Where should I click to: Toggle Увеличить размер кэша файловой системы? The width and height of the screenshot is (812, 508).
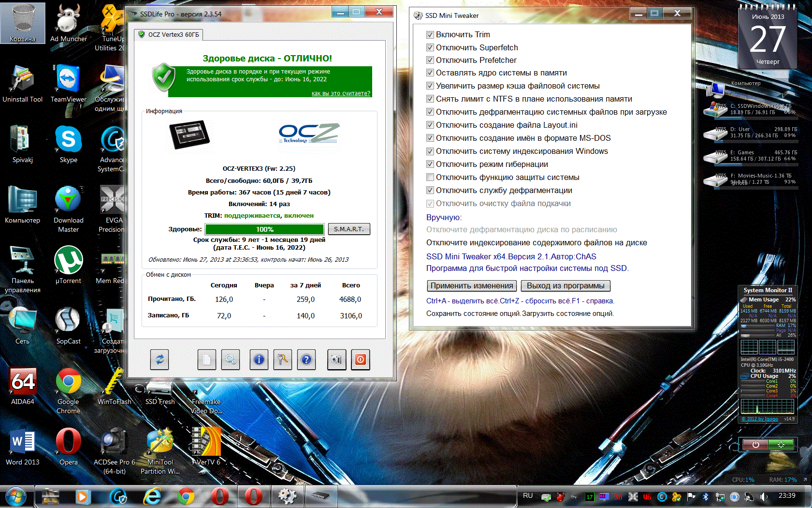click(430, 86)
